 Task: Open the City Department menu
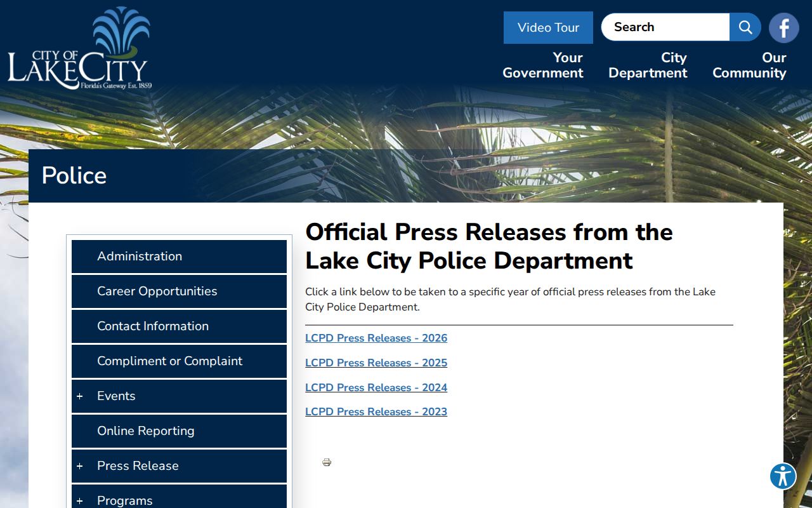[648, 65]
